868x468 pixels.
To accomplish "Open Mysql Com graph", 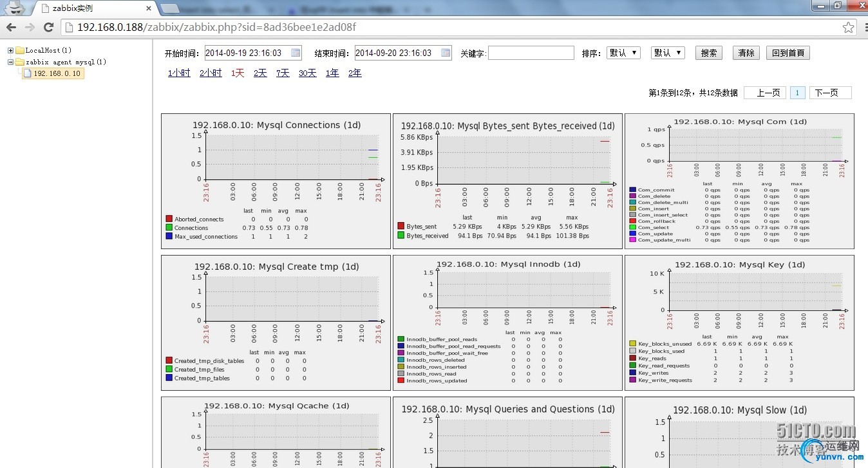I will coord(739,181).
